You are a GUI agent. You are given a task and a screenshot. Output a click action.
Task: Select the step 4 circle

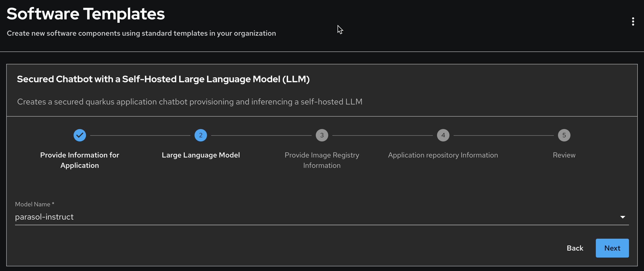(443, 135)
